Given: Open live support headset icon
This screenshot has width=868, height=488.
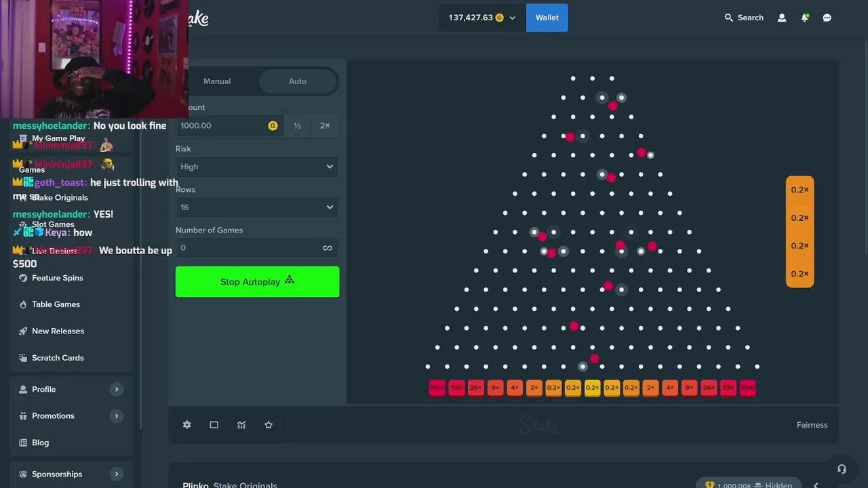Looking at the screenshot, I should (842, 469).
